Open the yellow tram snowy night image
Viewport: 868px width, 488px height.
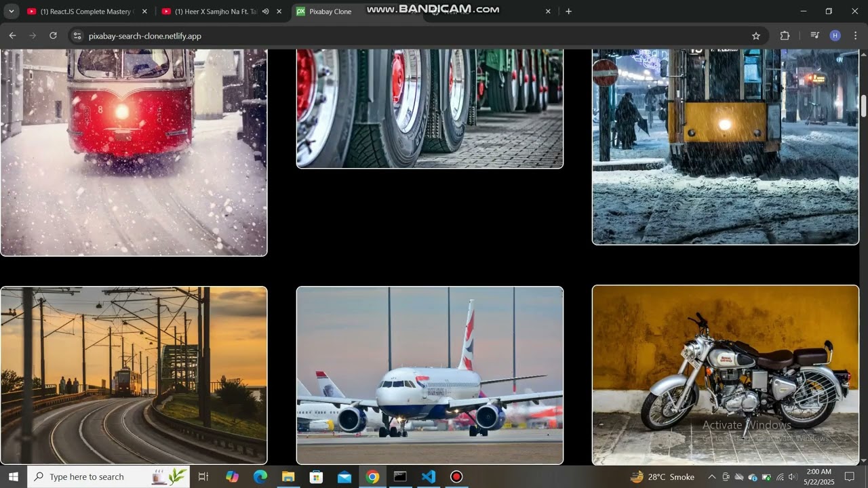[x=726, y=146]
